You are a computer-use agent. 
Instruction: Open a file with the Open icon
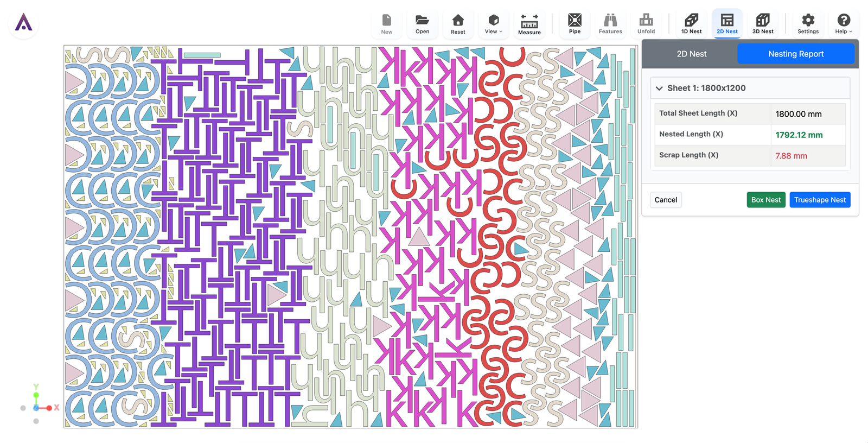(x=422, y=24)
